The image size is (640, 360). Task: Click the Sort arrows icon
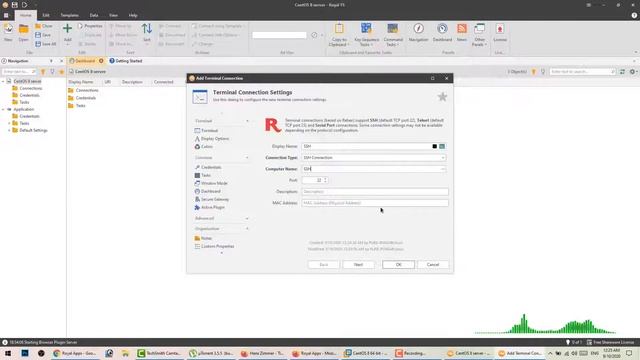point(147,29)
